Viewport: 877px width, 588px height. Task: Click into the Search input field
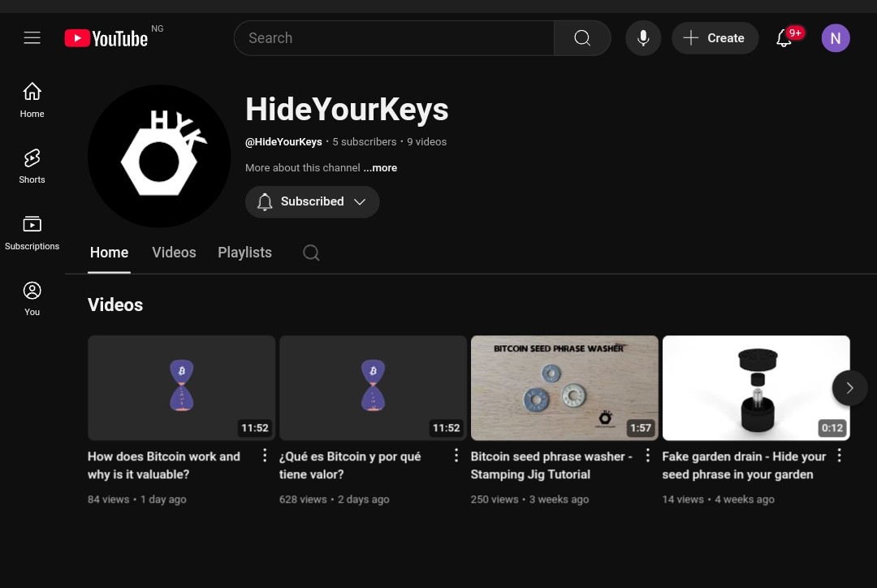pos(395,38)
